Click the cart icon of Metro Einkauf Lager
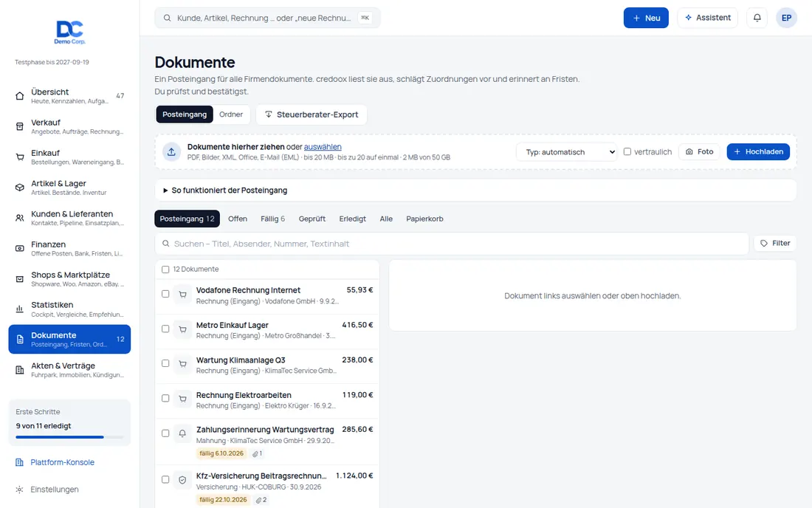Screen dimensions: 812x508 tap(183, 329)
